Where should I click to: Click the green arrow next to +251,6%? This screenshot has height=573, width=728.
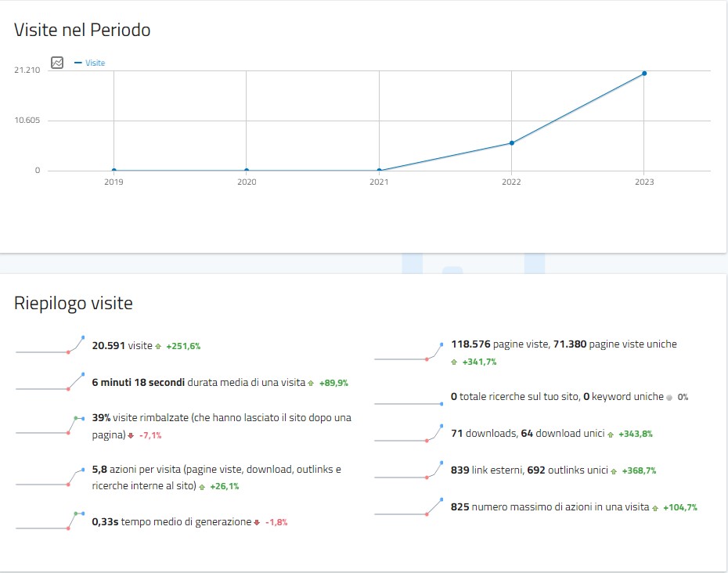tap(158, 346)
